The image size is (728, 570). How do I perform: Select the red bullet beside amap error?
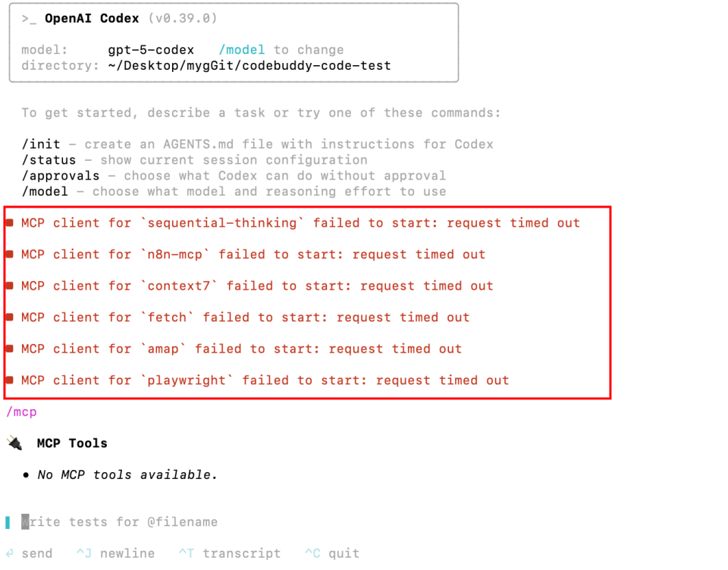pos(10,349)
